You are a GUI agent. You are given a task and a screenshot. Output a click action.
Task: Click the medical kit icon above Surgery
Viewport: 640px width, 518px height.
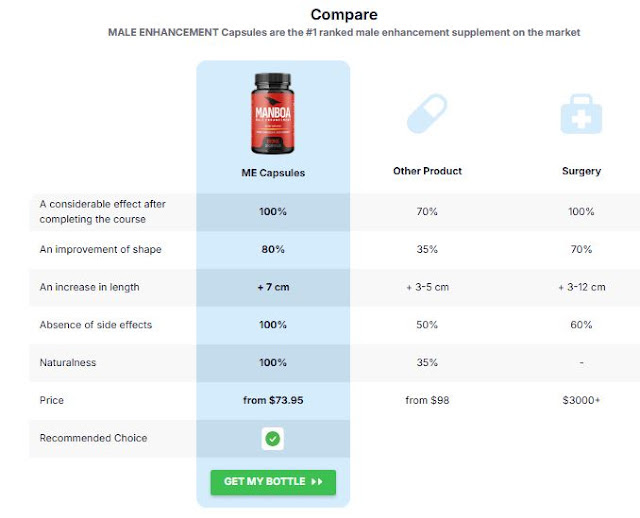tap(581, 116)
